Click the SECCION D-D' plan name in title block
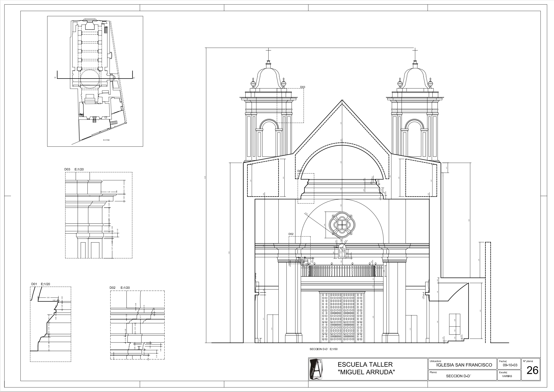This screenshot has height=392, width=554. (458, 376)
